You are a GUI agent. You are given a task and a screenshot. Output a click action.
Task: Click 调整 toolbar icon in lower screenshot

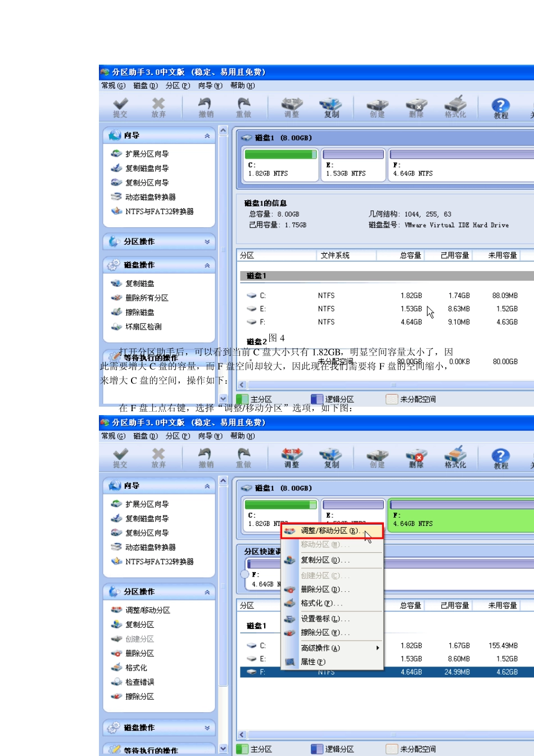coord(292,458)
